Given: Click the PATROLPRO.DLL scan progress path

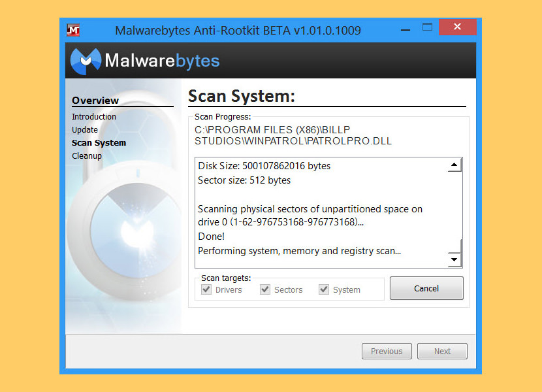Looking at the screenshot, I should [293, 135].
